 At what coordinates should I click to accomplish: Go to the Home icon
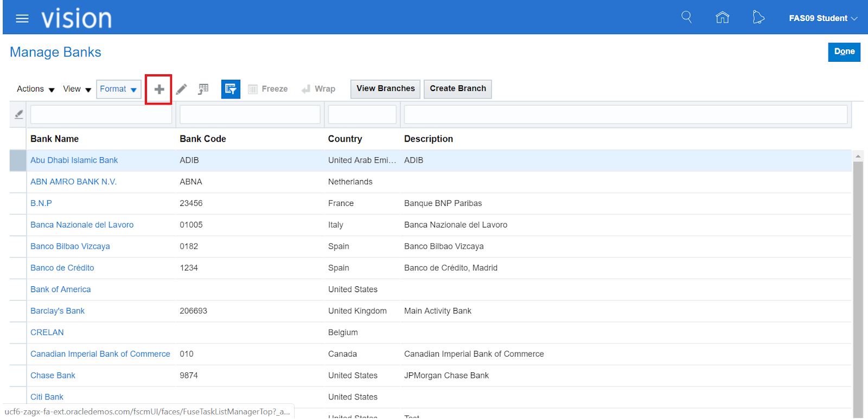click(722, 17)
